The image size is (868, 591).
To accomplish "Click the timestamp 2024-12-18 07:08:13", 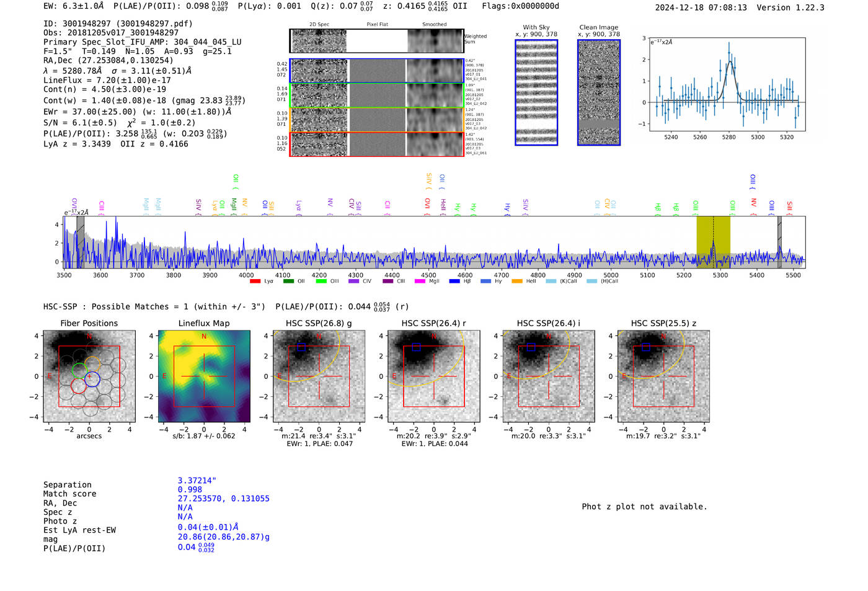I will click(x=701, y=7).
